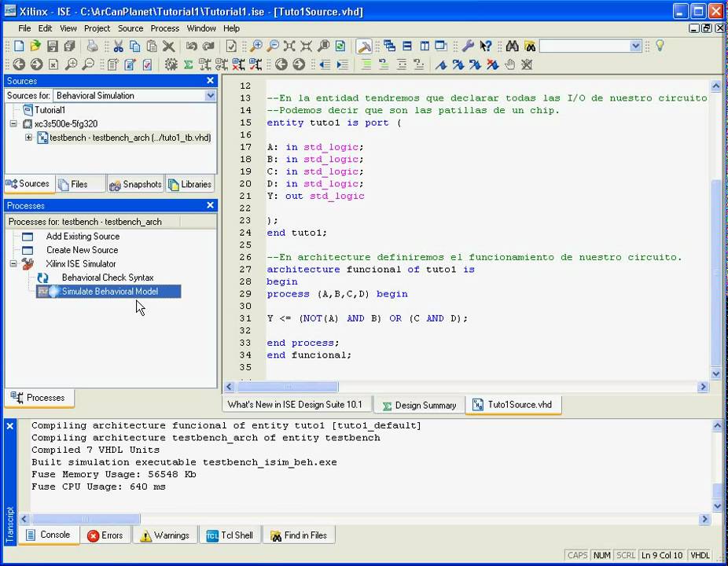This screenshot has width=728, height=566.
Task: Close the Processes panel
Action: pyautogui.click(x=210, y=205)
